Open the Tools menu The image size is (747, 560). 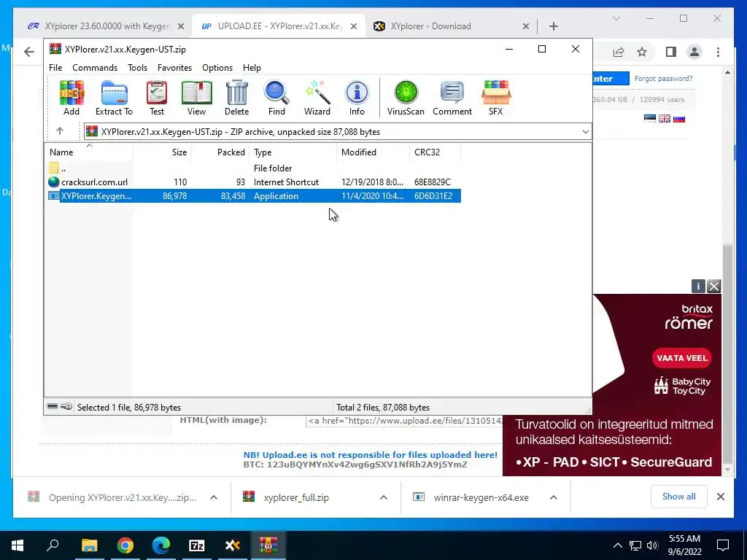point(137,68)
